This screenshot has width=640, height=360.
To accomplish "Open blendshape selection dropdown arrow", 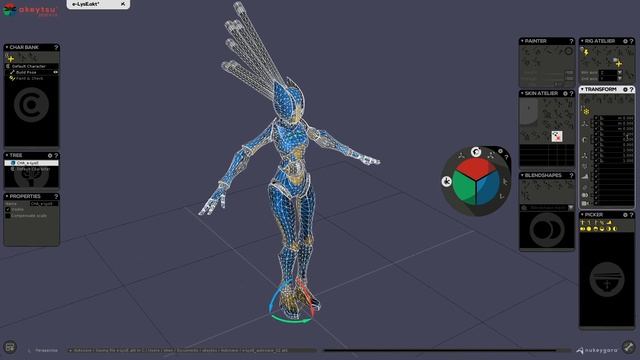I will click(571, 208).
